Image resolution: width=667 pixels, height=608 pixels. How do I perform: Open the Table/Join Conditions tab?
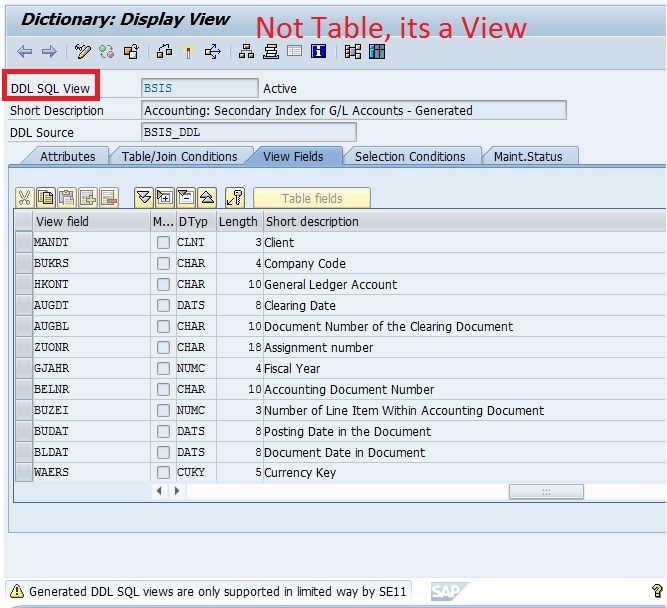180,157
